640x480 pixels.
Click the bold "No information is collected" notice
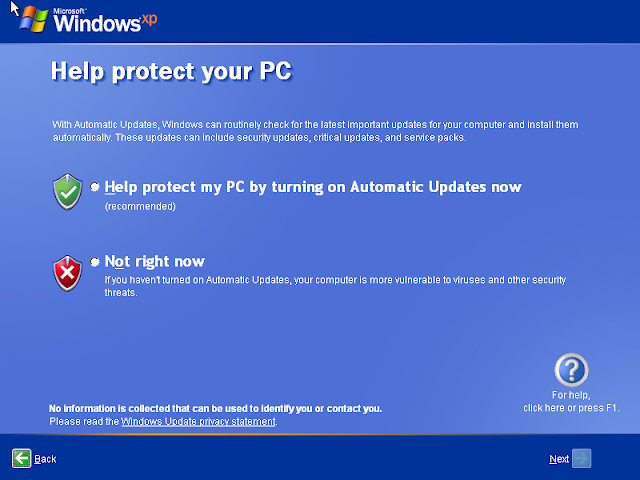click(216, 409)
